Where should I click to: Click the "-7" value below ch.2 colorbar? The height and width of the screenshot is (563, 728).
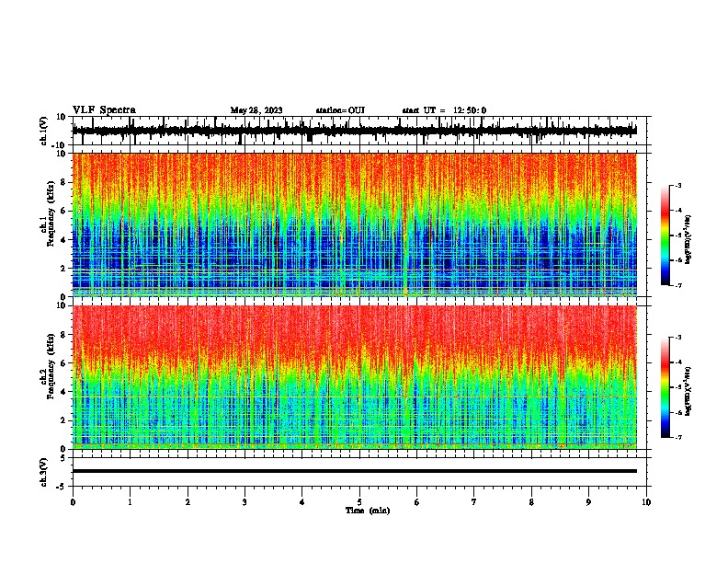[677, 437]
